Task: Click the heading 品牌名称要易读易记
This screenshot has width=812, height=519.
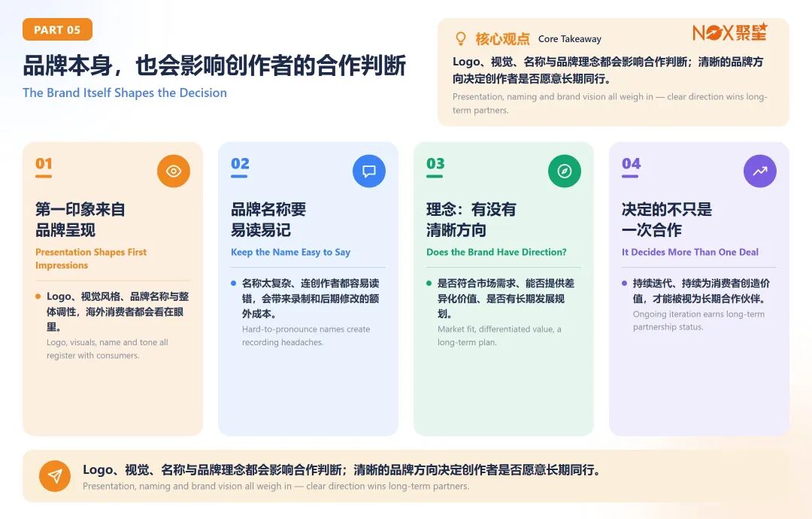Action: coord(268,220)
